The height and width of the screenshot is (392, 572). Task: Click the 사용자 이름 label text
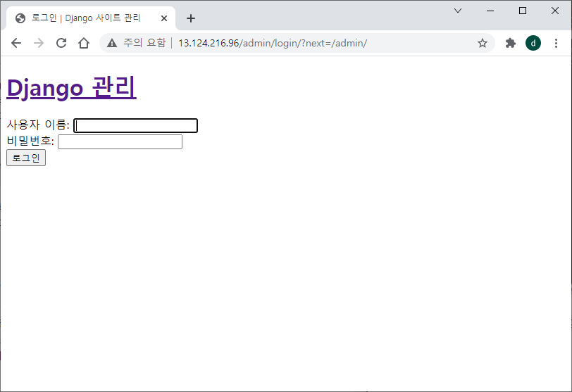[x=38, y=125]
